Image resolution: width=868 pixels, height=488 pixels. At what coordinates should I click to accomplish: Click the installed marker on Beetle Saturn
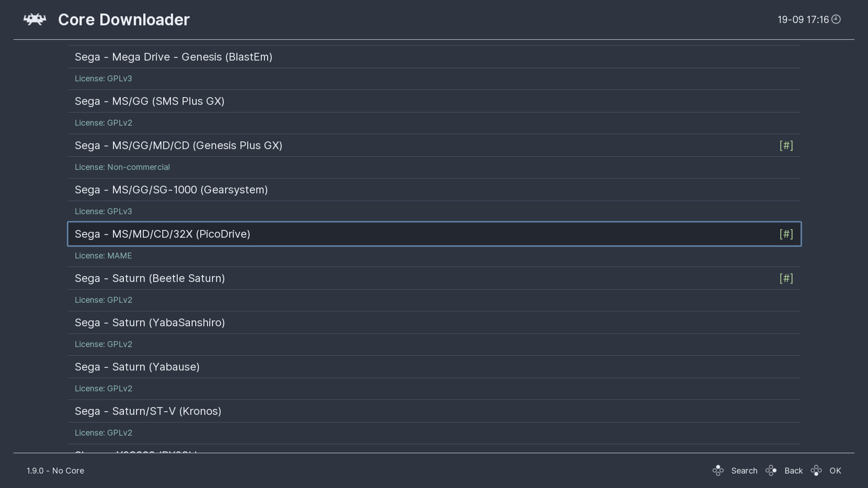(786, 278)
